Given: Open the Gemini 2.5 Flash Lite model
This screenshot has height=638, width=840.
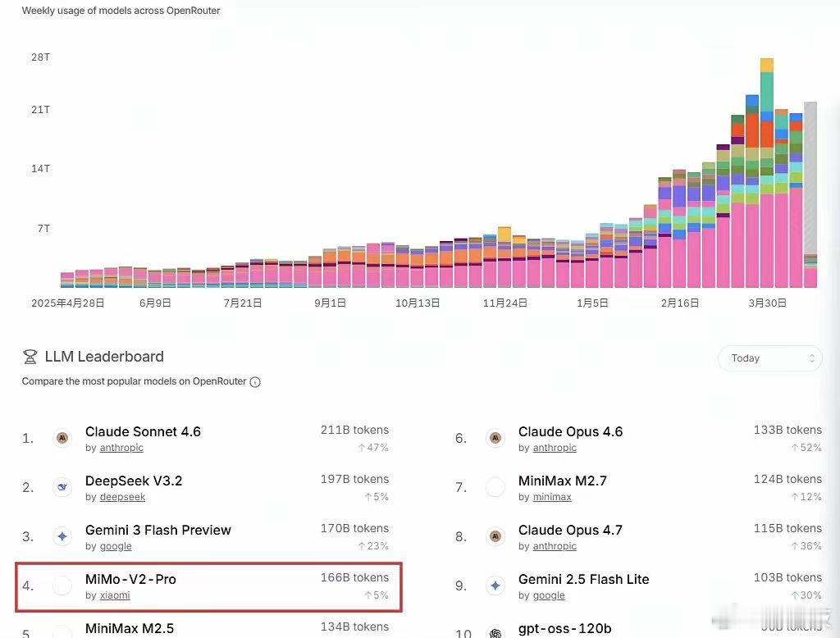Looking at the screenshot, I should (x=584, y=580).
